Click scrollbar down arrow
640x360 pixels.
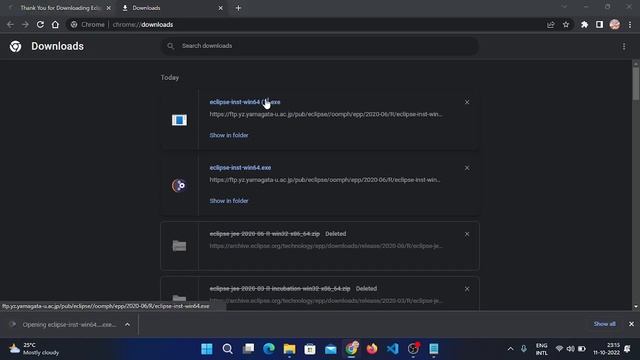636,307
